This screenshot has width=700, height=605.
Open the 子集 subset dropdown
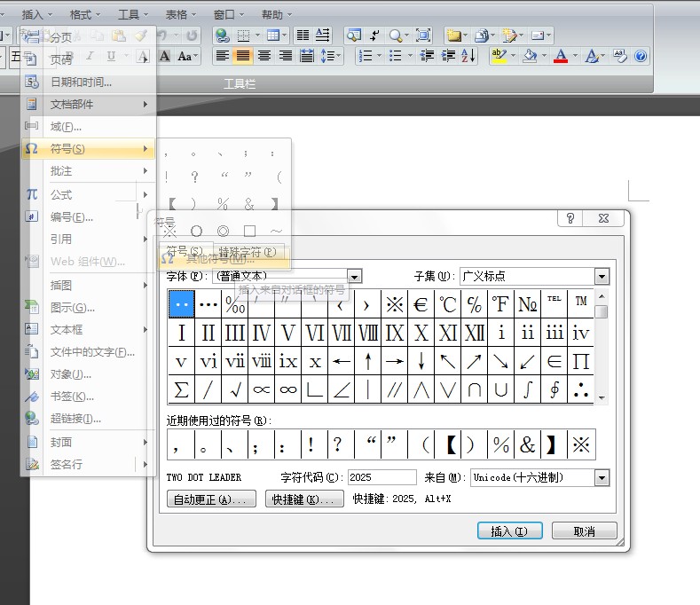point(602,277)
